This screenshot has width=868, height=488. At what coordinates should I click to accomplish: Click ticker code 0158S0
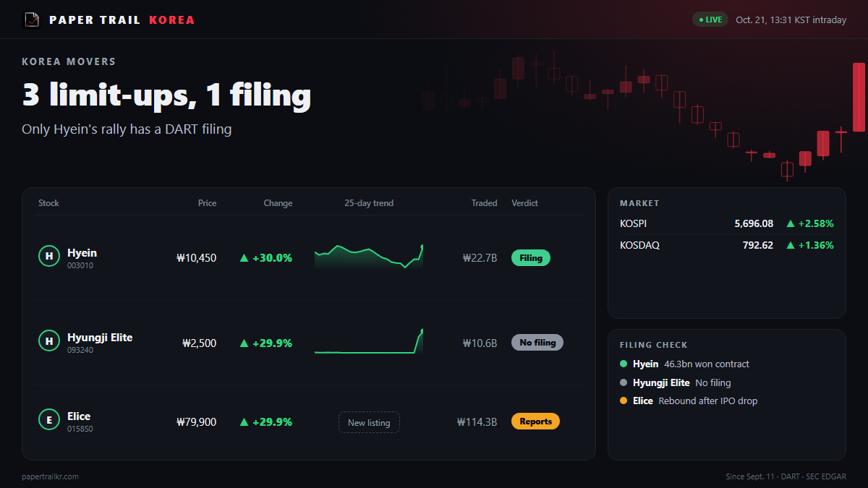80,429
